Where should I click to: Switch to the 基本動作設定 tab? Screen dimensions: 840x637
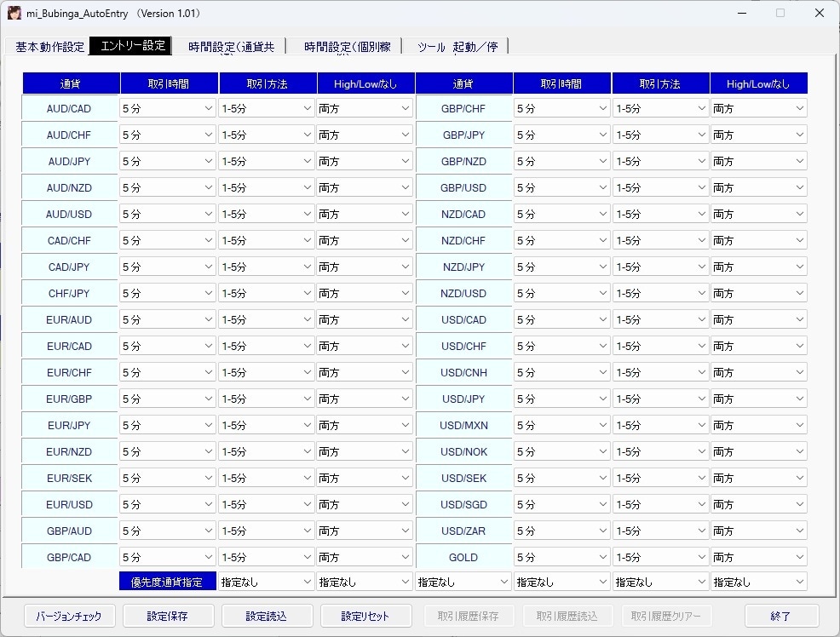[x=49, y=47]
